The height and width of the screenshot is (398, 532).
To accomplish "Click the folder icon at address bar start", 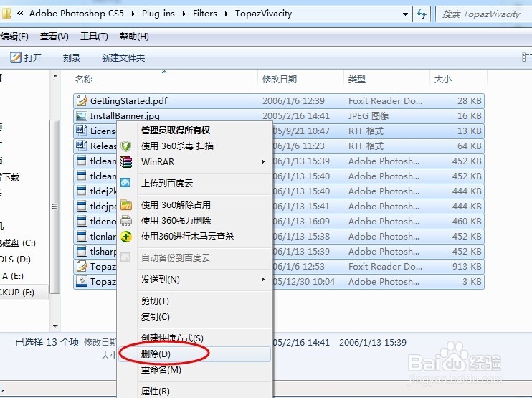I will tap(6, 14).
